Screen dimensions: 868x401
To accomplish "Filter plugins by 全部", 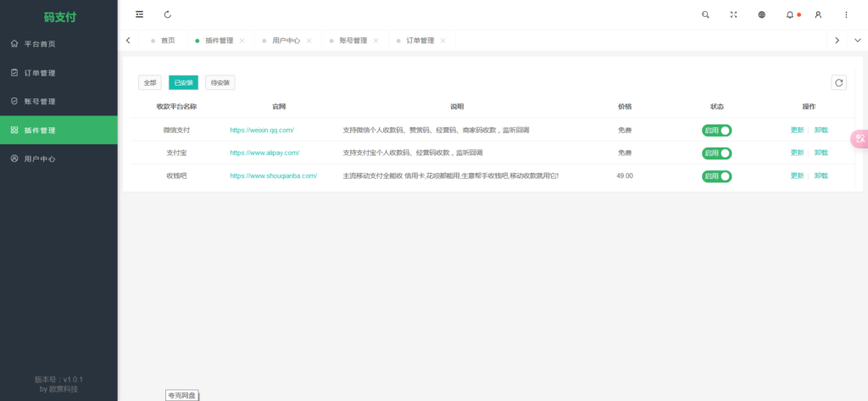I will pyautogui.click(x=150, y=82).
